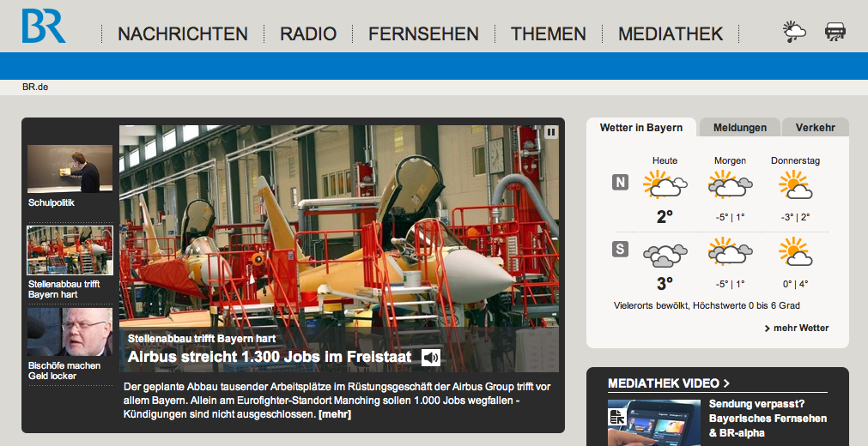868x446 pixels.
Task: Click the speaker audio icon on headline
Action: pos(431,358)
